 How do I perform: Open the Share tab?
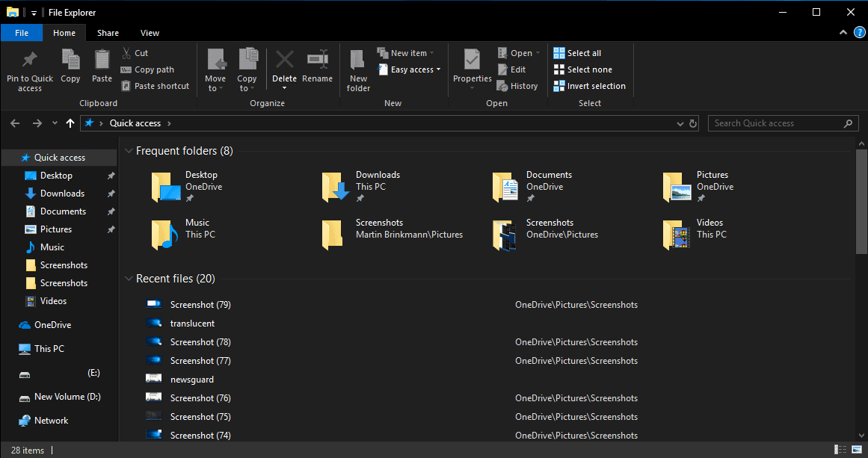[108, 33]
